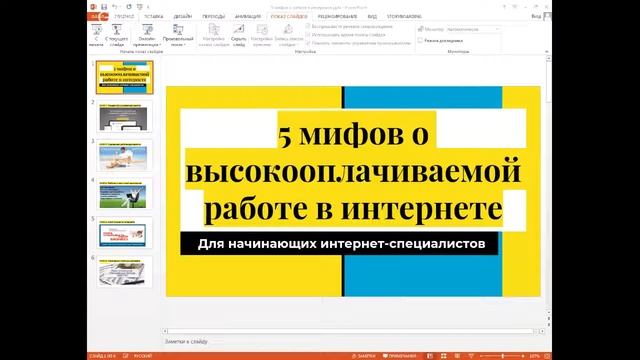The width and height of the screenshot is (640, 360).
Task: Click Fit slide to window icon
Action: coord(547,356)
